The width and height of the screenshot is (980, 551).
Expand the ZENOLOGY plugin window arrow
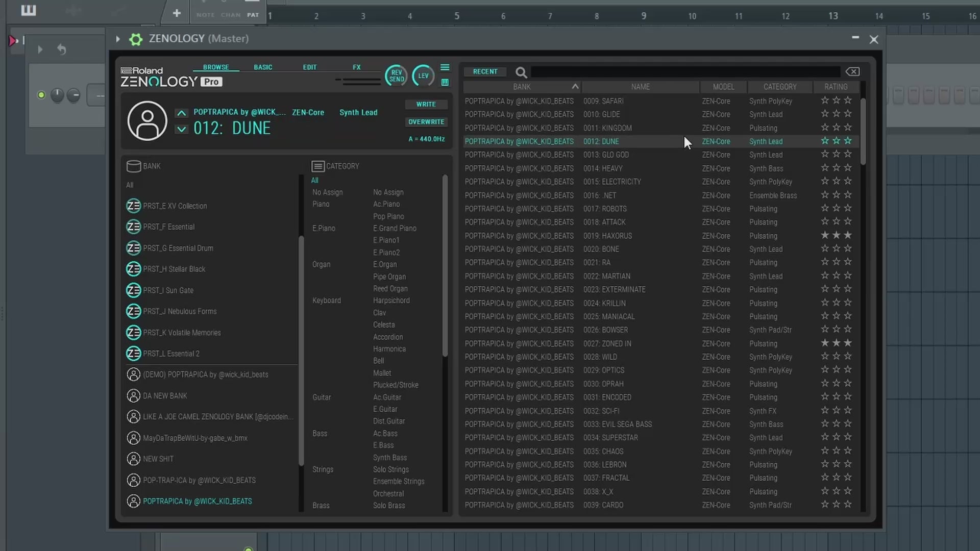(x=117, y=39)
